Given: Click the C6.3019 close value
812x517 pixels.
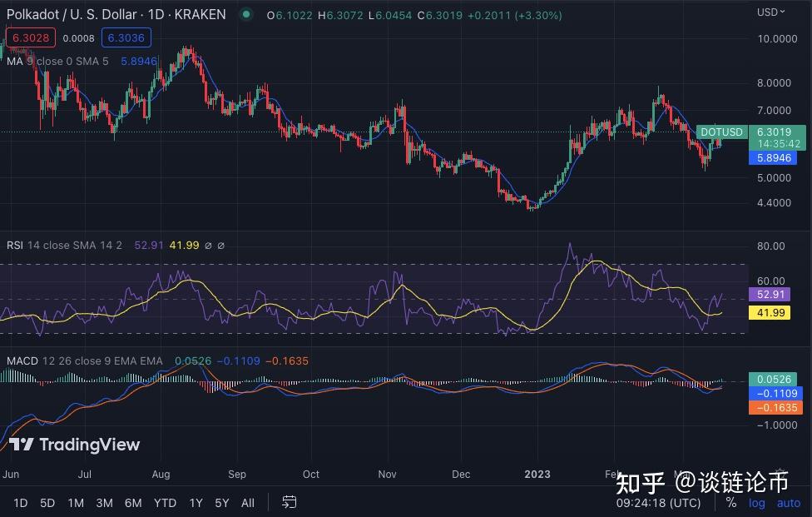Looking at the screenshot, I should (x=439, y=16).
